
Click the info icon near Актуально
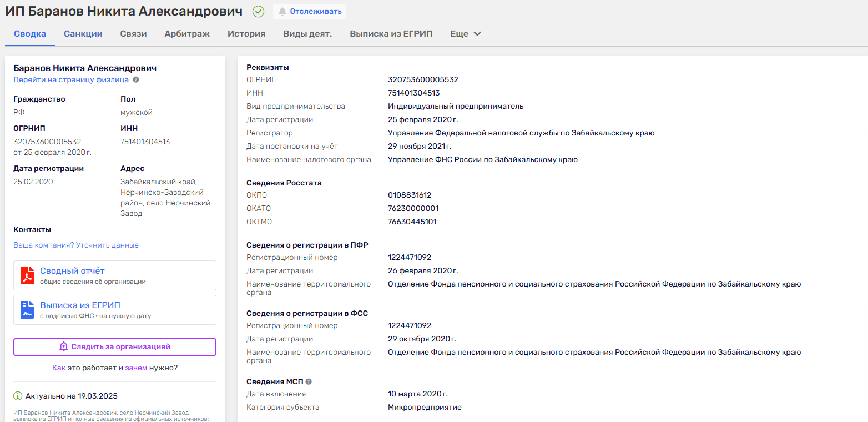tap(18, 396)
